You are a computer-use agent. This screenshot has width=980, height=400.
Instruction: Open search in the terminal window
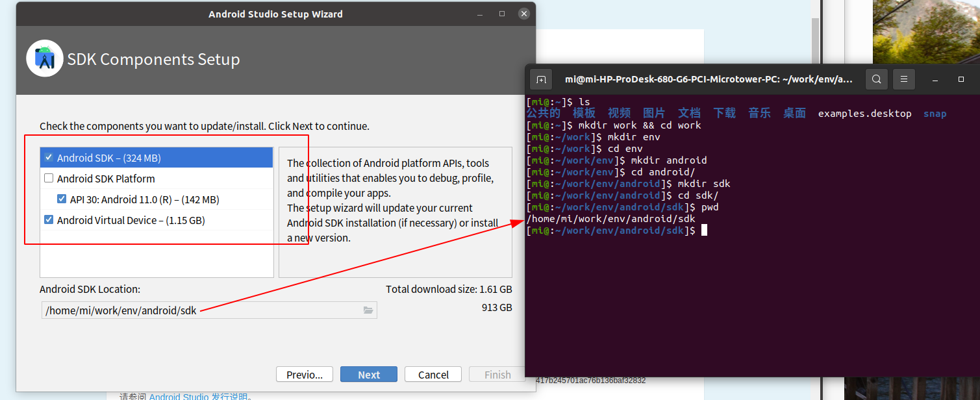click(876, 79)
